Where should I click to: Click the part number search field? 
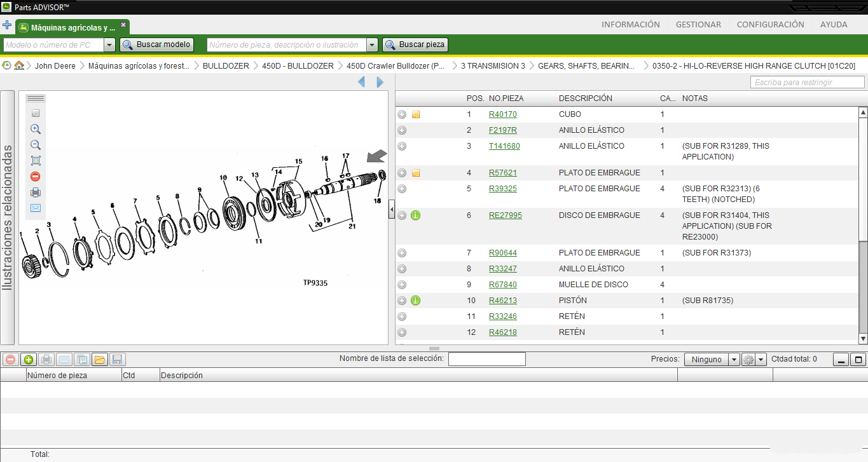point(287,45)
